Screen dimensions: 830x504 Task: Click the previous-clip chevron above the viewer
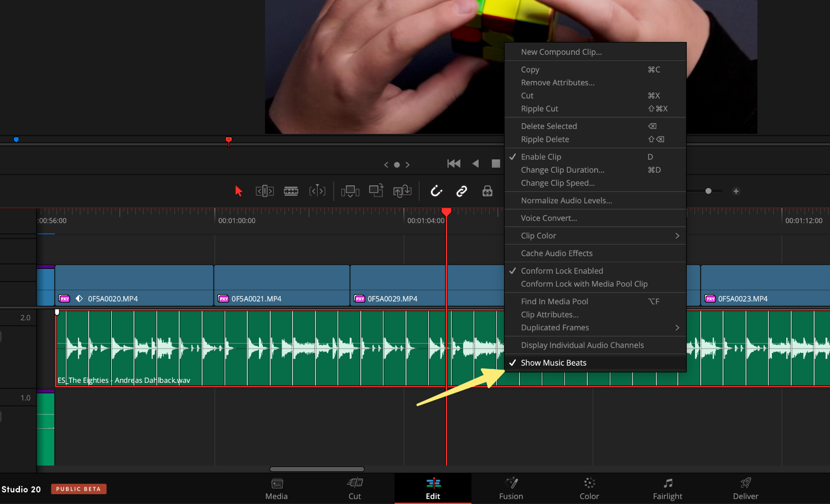[386, 164]
